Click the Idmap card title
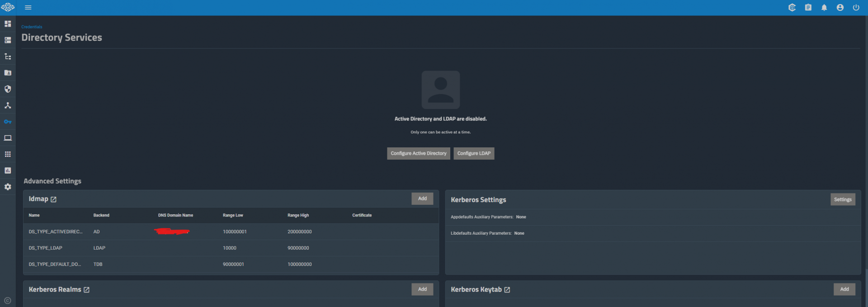Image resolution: width=868 pixels, height=307 pixels. point(38,199)
